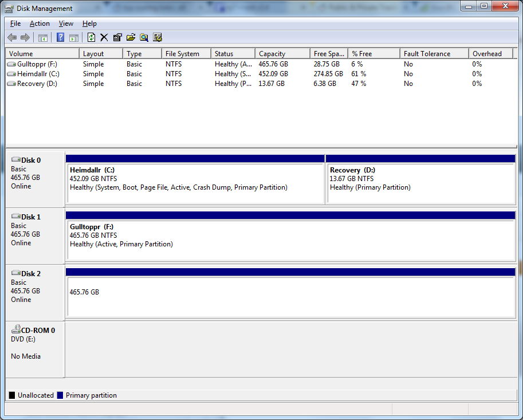Screen dimensions: 523x420
Task: Click the Forward arrow toolbar button
Action: coord(25,37)
